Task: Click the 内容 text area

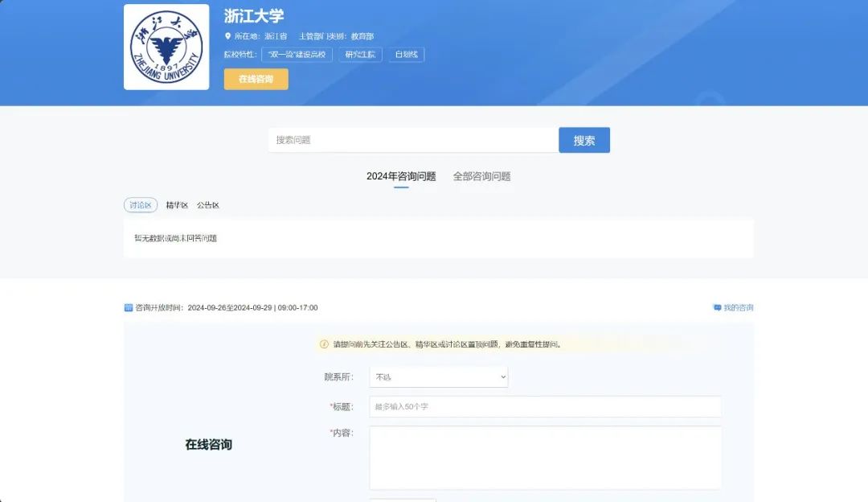Action: (545, 458)
